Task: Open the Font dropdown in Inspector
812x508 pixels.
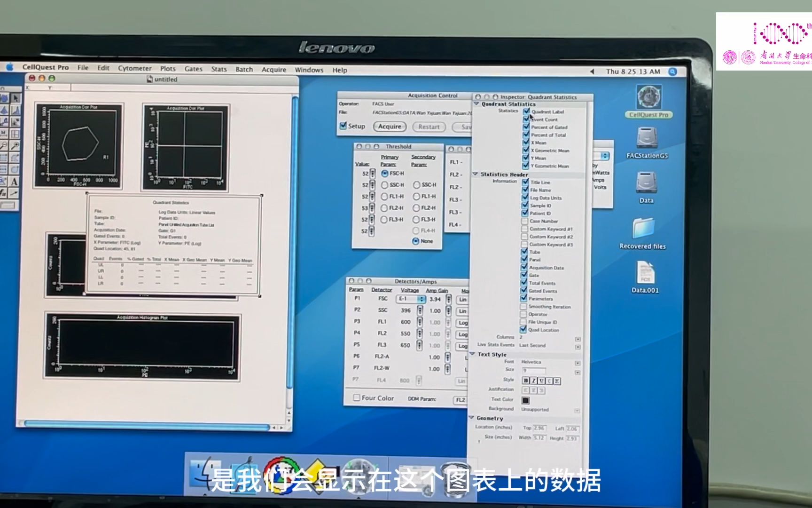Action: pos(578,363)
